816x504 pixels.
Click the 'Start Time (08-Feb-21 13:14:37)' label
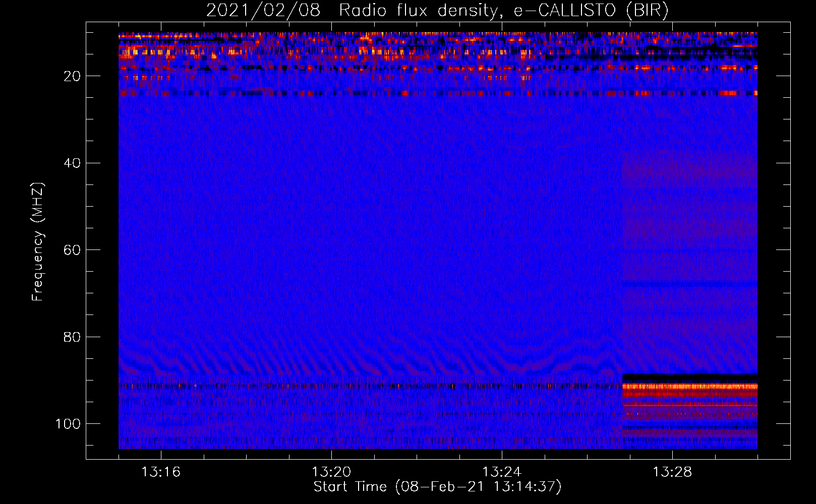pos(437,487)
